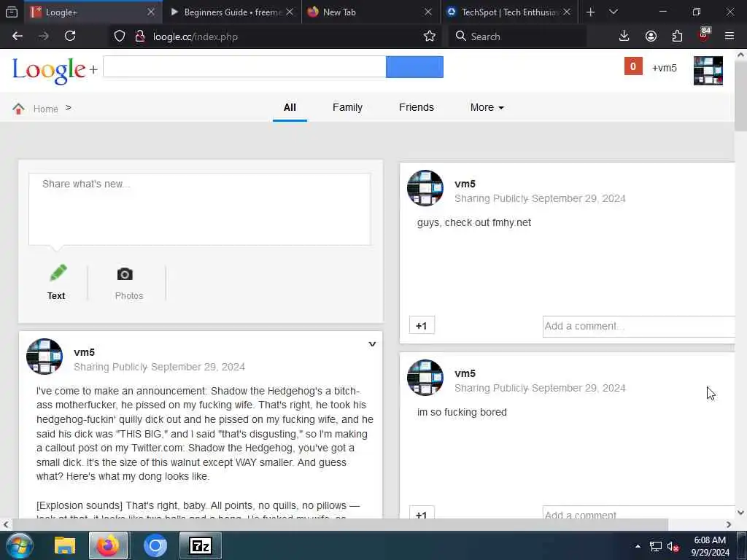Reload the page with the refresh icon
Image resolution: width=747 pixels, height=560 pixels.
click(x=70, y=36)
